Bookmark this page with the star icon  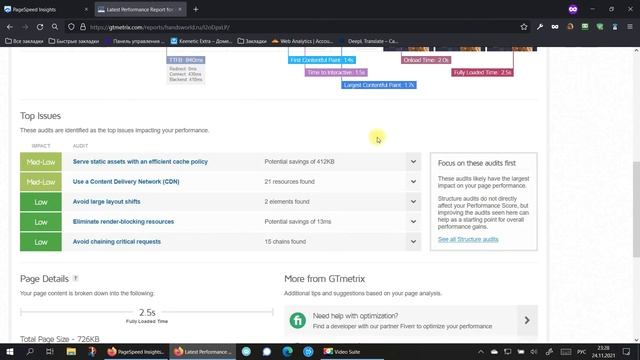click(x=524, y=27)
